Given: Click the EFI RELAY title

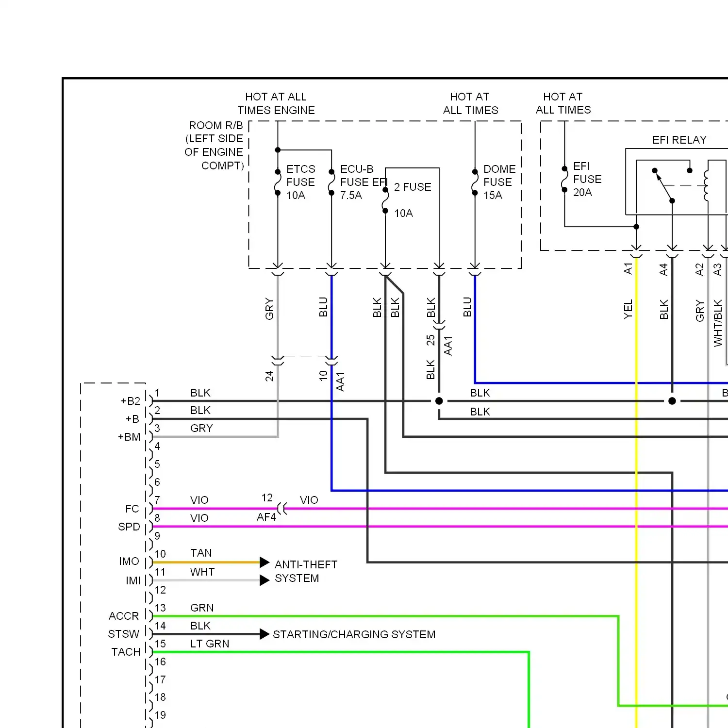Looking at the screenshot, I should [679, 140].
